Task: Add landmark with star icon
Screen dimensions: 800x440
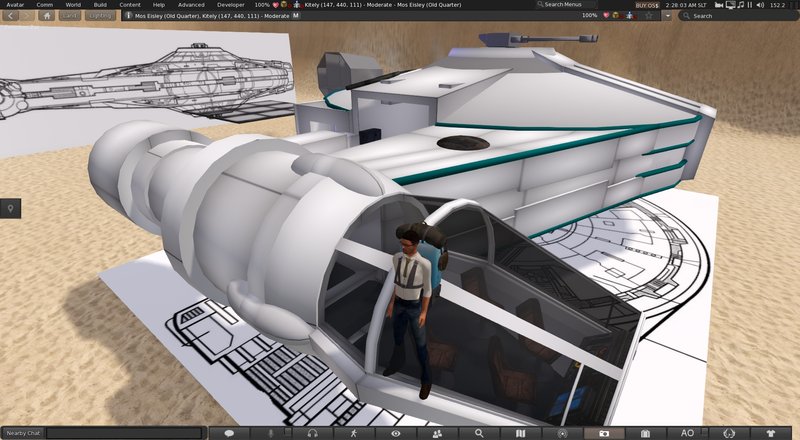Action: click(x=649, y=16)
